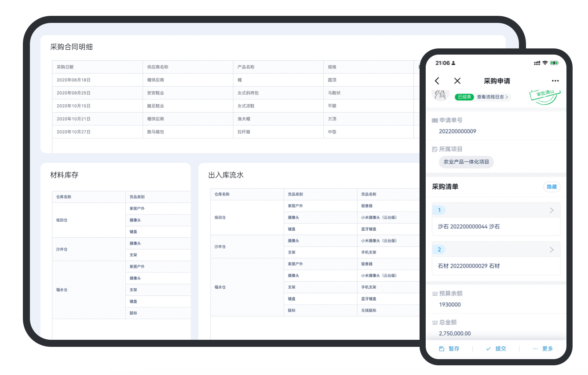Close the 采购申请 page with the X icon
The height and width of the screenshot is (375, 588).
coord(457,81)
